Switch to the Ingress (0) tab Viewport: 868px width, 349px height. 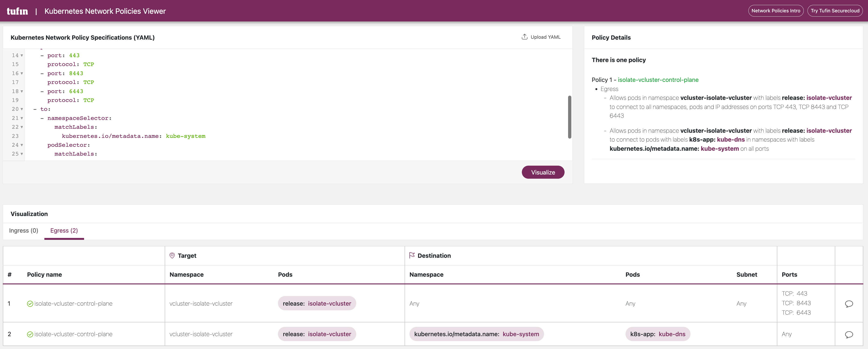tap(24, 230)
